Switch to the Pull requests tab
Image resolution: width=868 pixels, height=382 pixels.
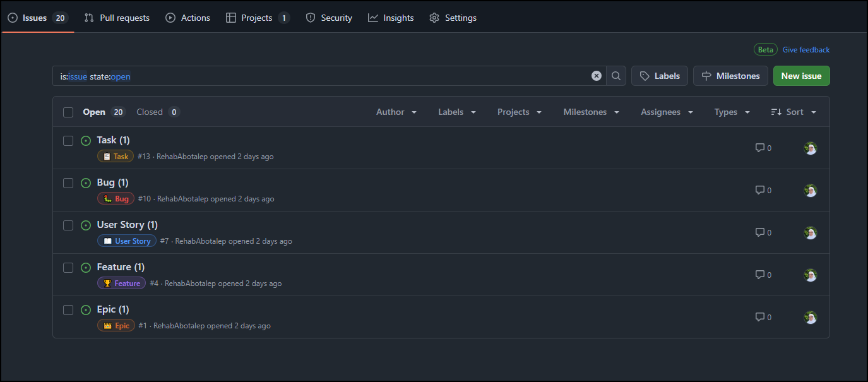pyautogui.click(x=117, y=18)
